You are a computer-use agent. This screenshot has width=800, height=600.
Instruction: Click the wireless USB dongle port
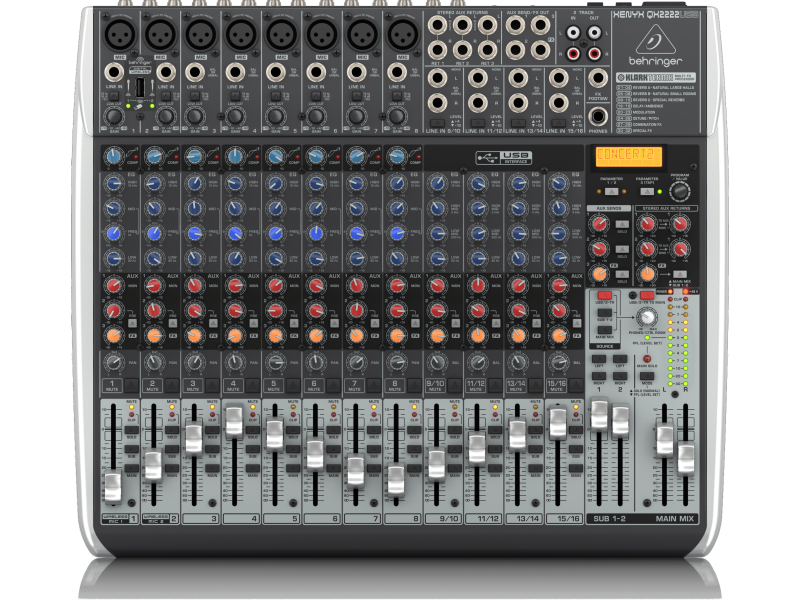[x=140, y=88]
